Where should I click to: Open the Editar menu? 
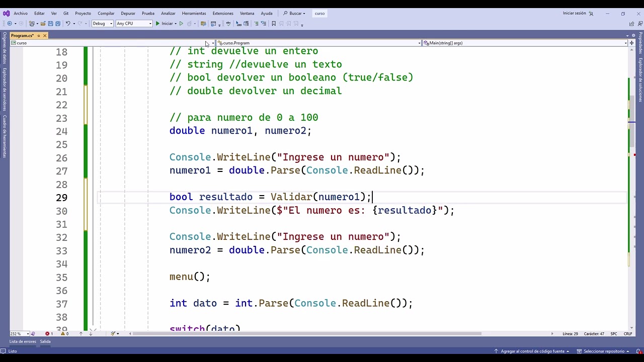tap(39, 14)
